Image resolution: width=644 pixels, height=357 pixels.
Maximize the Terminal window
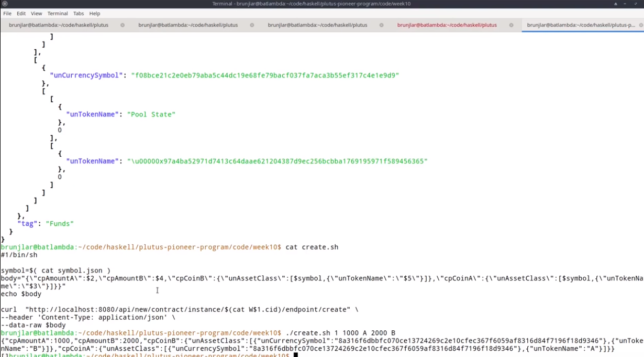click(635, 4)
